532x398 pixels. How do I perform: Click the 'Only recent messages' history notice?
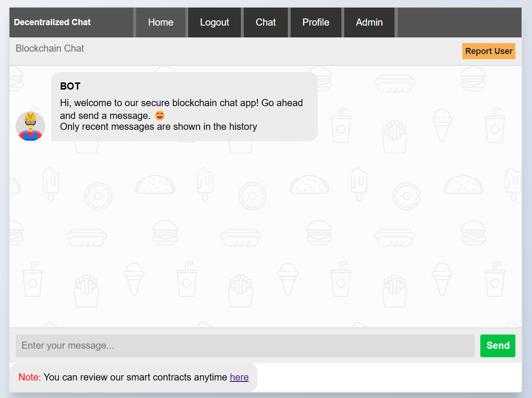click(x=158, y=127)
